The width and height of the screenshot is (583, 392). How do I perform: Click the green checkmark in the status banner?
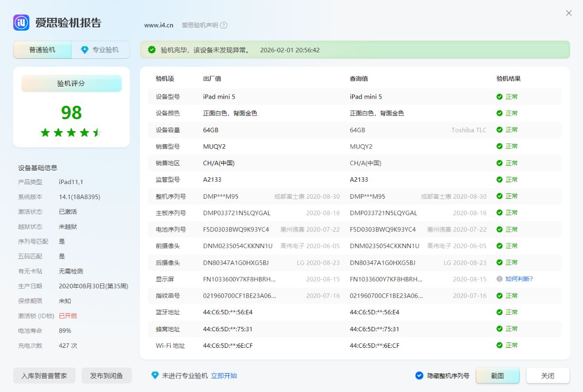tap(152, 50)
